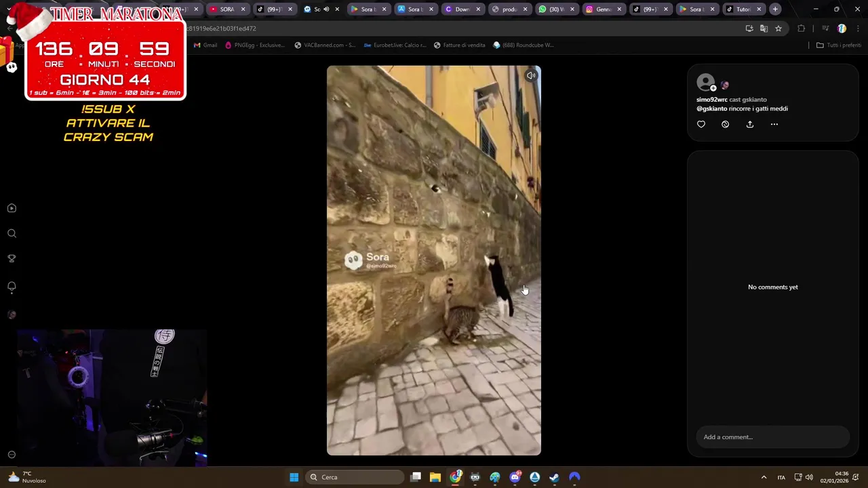Viewport: 868px width, 488px height.
Task: Open the Fatture di vendita bookmark
Action: tap(460, 45)
